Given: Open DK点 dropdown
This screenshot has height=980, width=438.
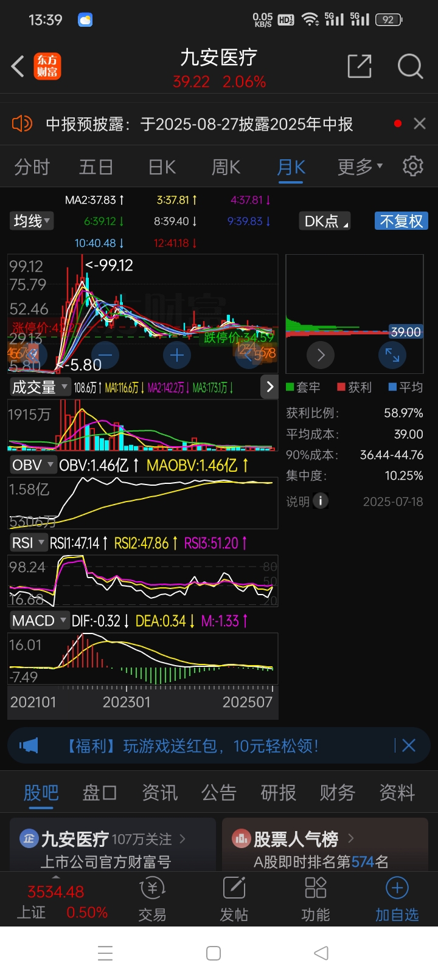Looking at the screenshot, I should point(325,221).
